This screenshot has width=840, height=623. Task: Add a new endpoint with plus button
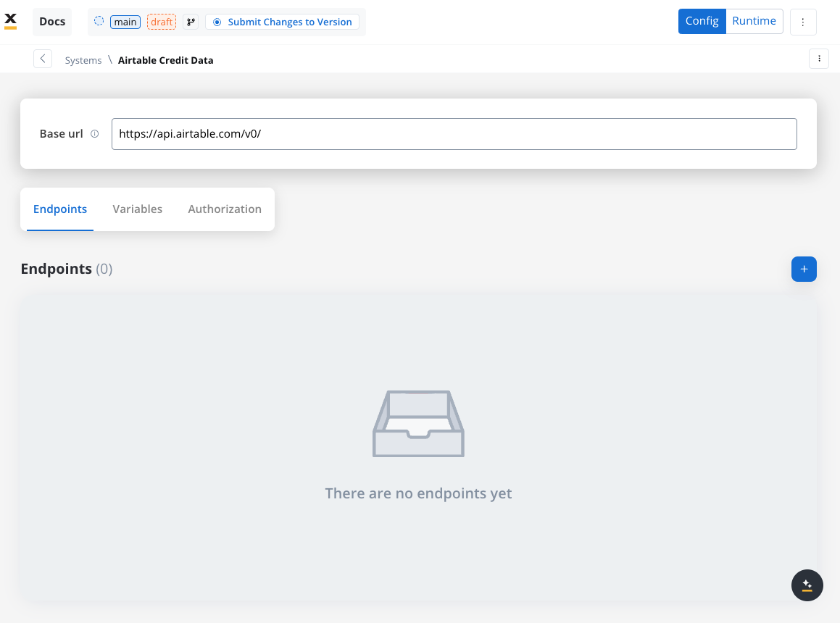pyautogui.click(x=804, y=269)
